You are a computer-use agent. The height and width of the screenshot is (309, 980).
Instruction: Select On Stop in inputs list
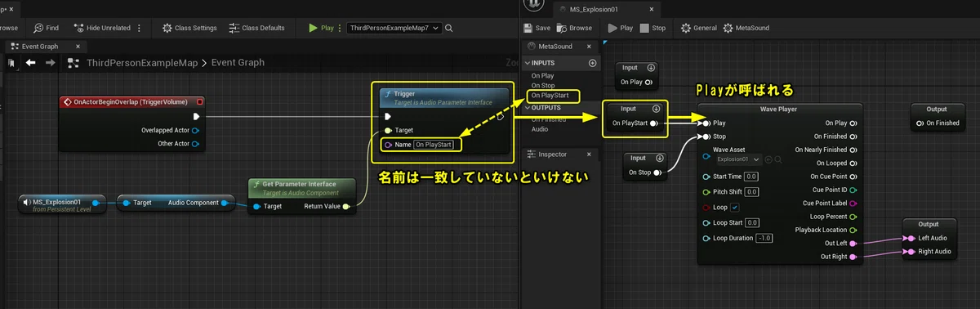(x=542, y=85)
